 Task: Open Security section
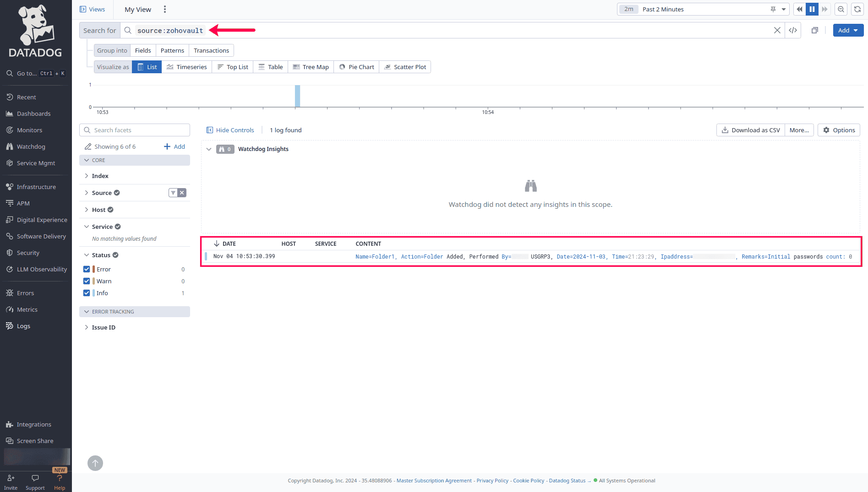point(28,253)
